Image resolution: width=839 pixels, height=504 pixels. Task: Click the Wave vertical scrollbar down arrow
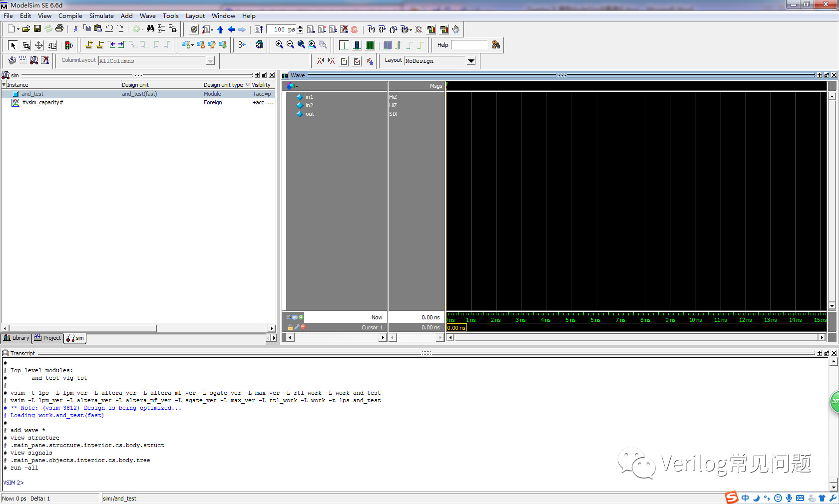coord(832,305)
